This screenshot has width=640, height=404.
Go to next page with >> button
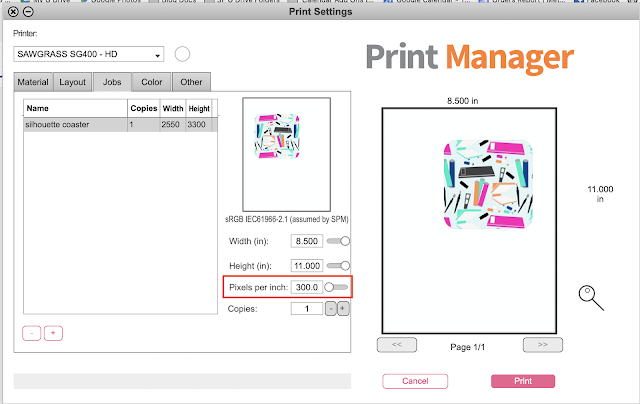[542, 345]
